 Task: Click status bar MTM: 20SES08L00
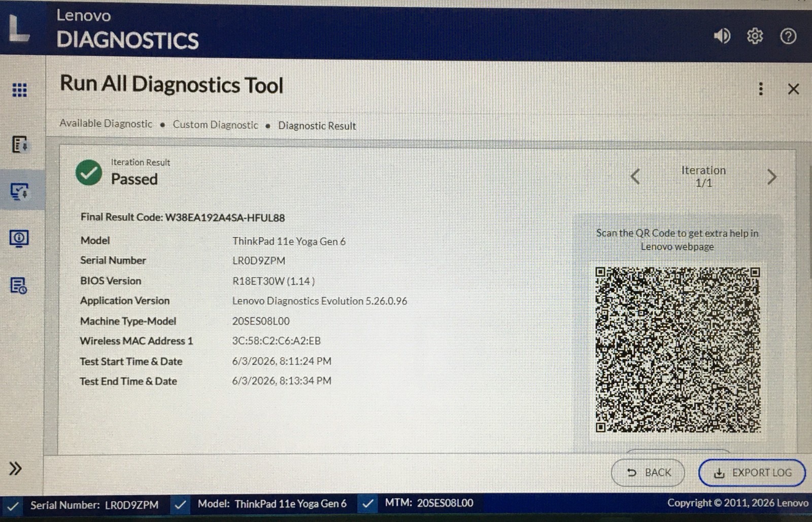[x=429, y=503]
